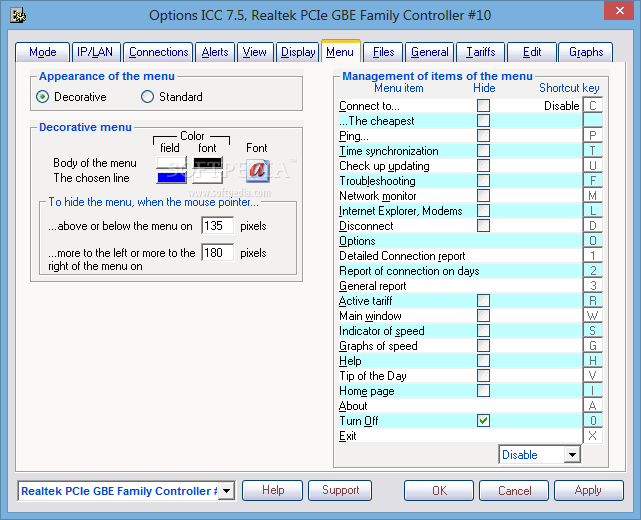Toggle Hide checkbox for Indicator of speed
641x520 pixels.
(x=483, y=331)
